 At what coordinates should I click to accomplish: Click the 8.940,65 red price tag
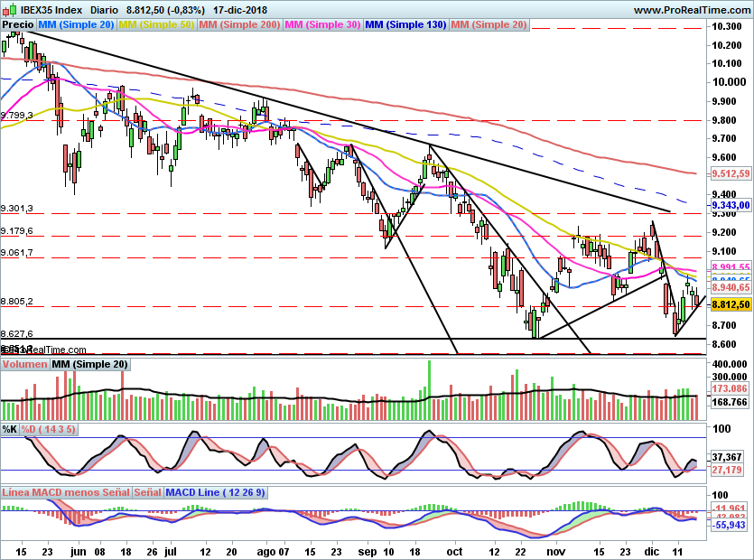click(731, 287)
